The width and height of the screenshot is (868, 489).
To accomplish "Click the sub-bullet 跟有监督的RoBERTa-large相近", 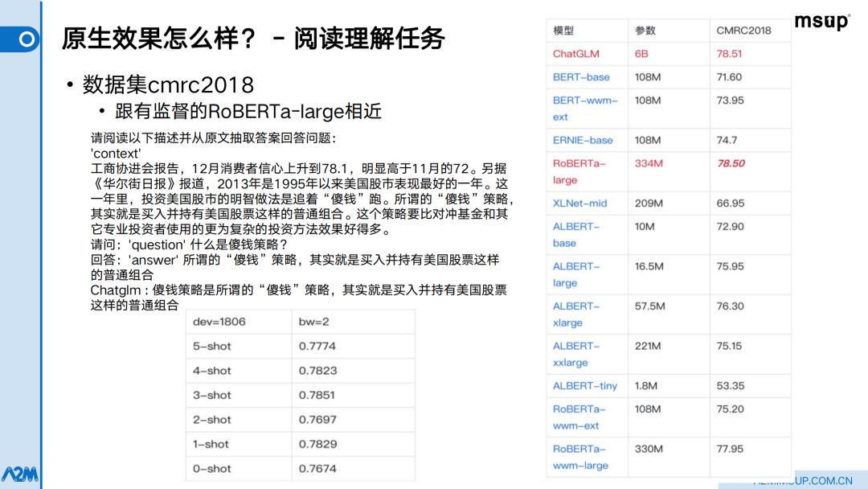I will point(248,111).
